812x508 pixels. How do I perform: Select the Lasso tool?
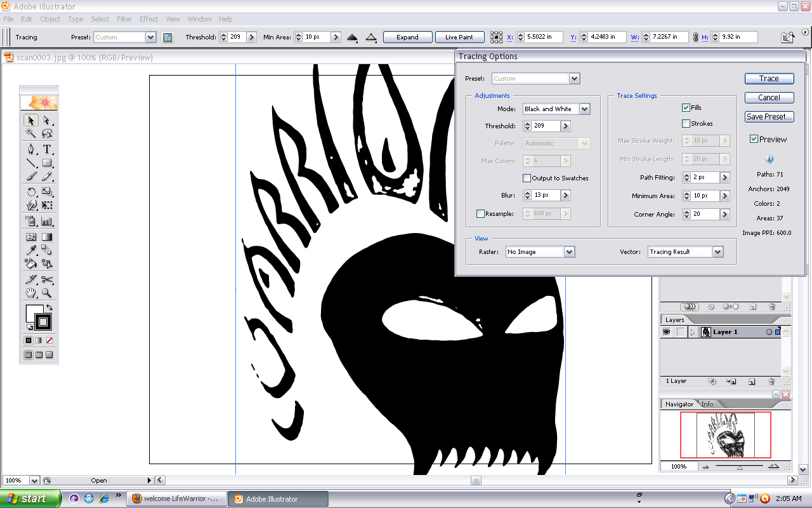tap(46, 133)
